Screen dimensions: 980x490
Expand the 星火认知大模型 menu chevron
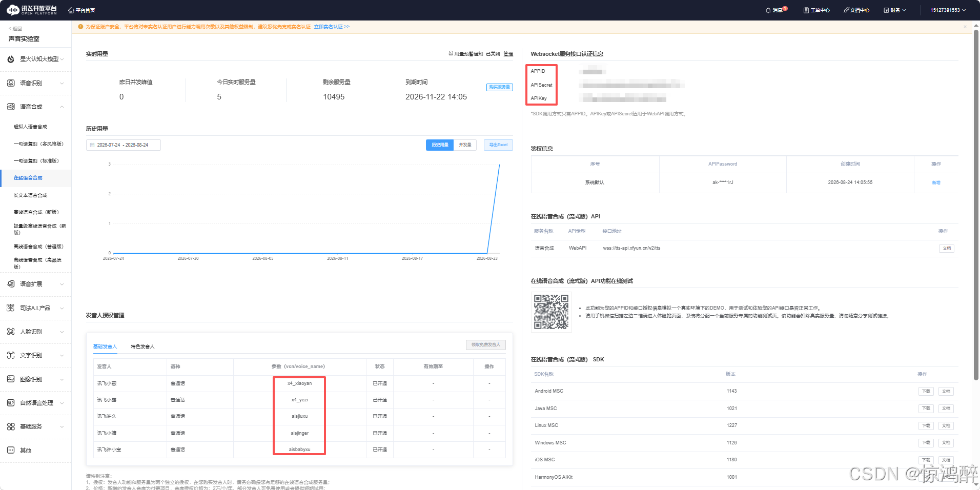point(62,59)
